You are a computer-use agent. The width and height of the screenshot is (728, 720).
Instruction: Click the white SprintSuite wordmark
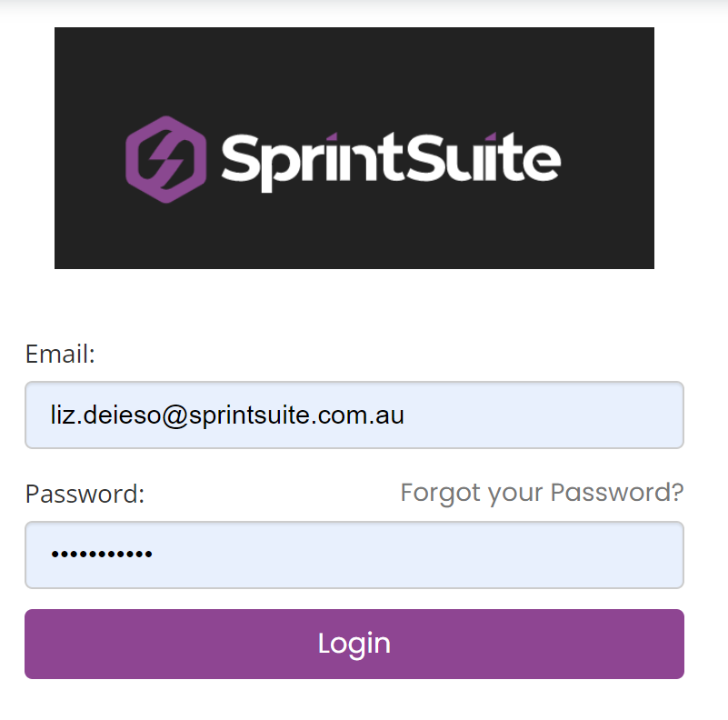pyautogui.click(x=391, y=161)
